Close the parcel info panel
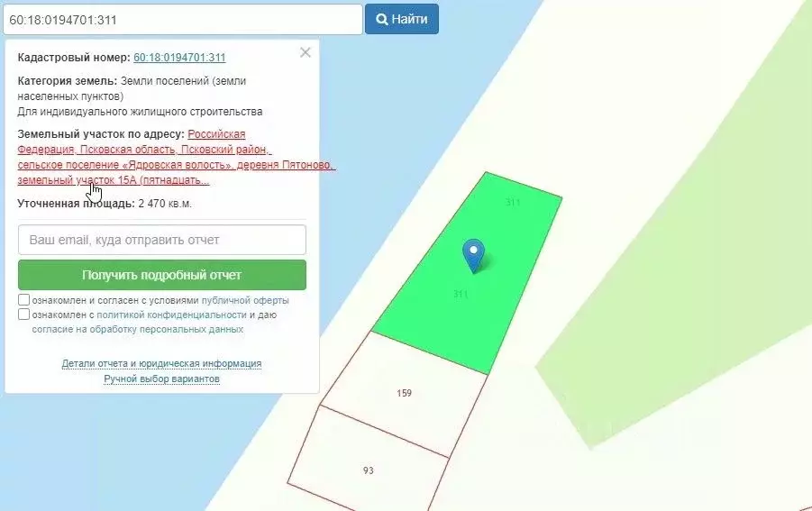The width and height of the screenshot is (812, 511). [x=305, y=52]
